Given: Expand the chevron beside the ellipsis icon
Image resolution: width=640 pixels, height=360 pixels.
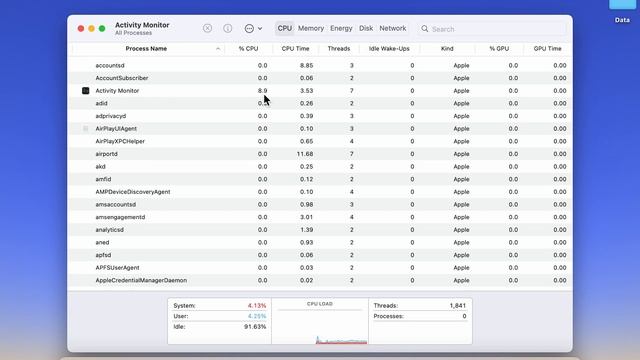Looking at the screenshot, I should tap(260, 29).
